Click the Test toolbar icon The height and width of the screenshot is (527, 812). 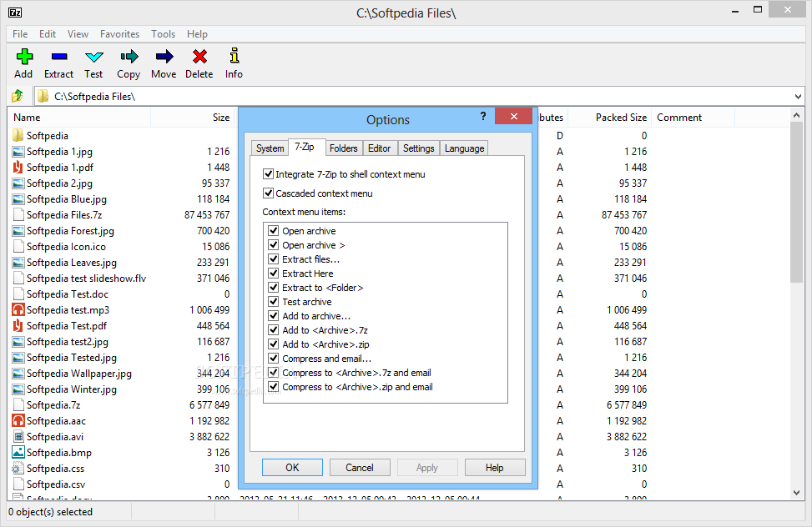pyautogui.click(x=93, y=57)
